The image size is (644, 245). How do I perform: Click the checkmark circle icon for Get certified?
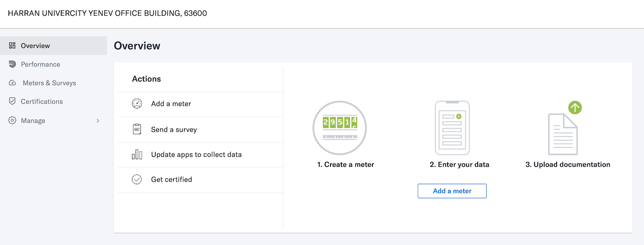point(137,179)
